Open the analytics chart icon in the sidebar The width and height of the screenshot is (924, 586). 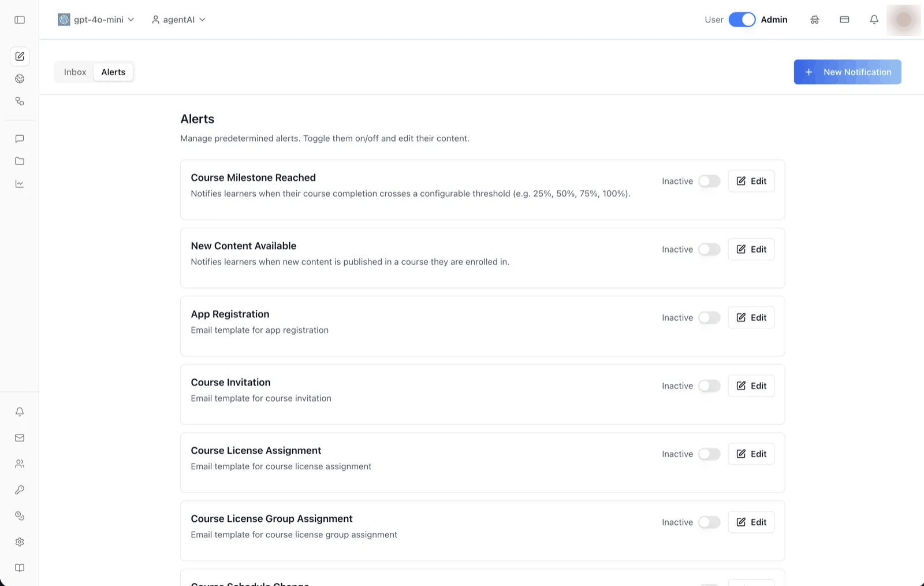(20, 184)
